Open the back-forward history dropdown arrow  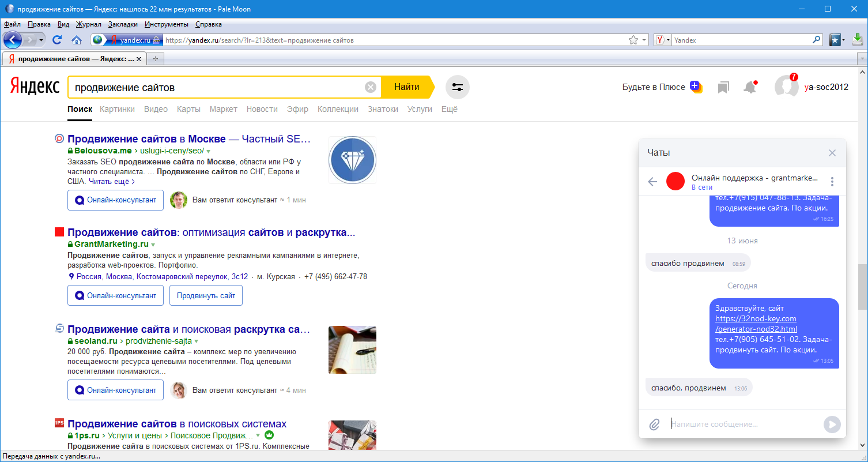pos(41,40)
